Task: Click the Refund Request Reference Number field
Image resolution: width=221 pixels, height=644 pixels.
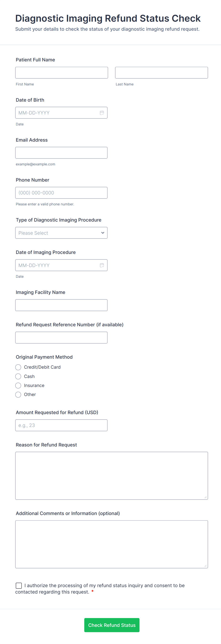Action: pyautogui.click(x=61, y=337)
